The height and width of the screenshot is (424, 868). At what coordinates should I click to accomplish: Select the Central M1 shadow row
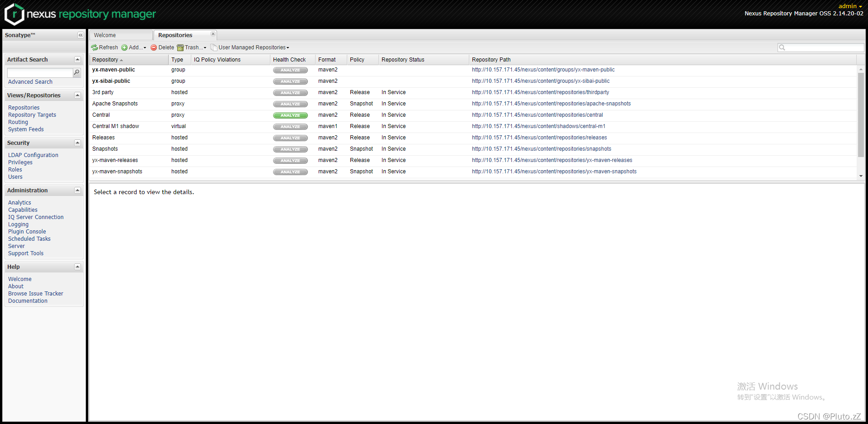click(x=473, y=127)
